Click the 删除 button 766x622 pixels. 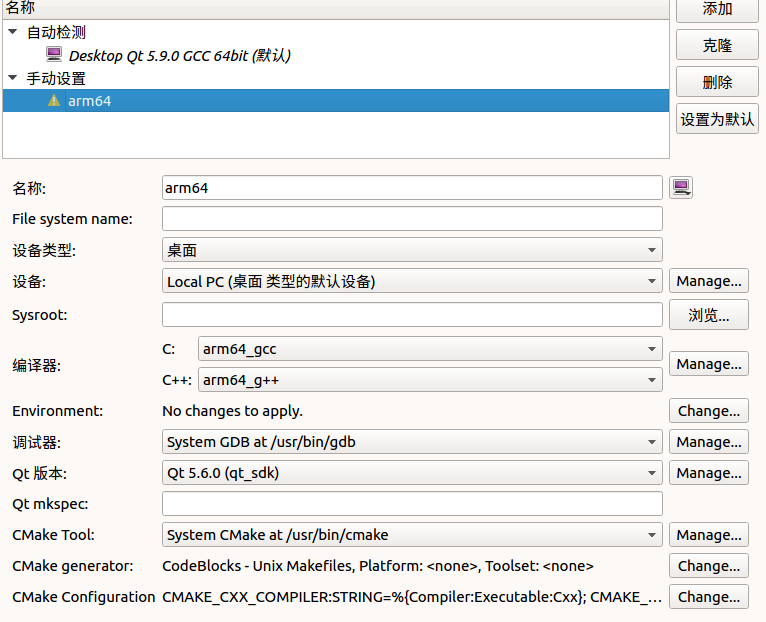point(717,82)
